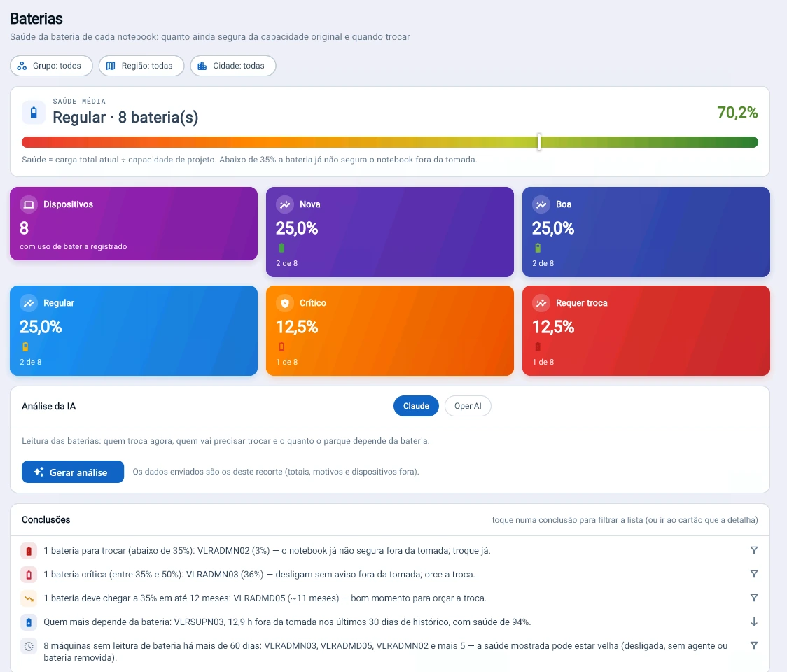Click the battery icon on Boa card
The width and height of the screenshot is (787, 672).
538,247
